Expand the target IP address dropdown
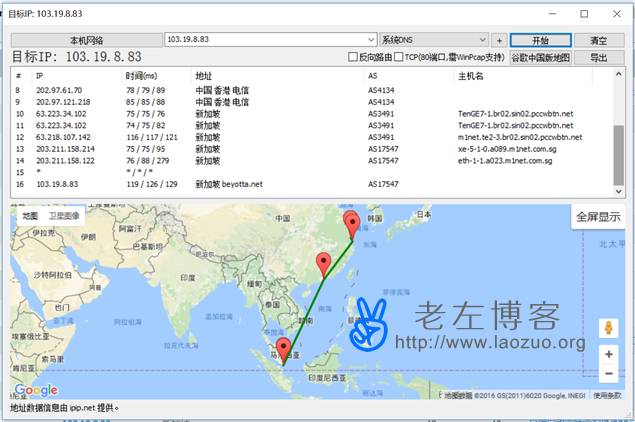635x422 pixels. coord(371,40)
